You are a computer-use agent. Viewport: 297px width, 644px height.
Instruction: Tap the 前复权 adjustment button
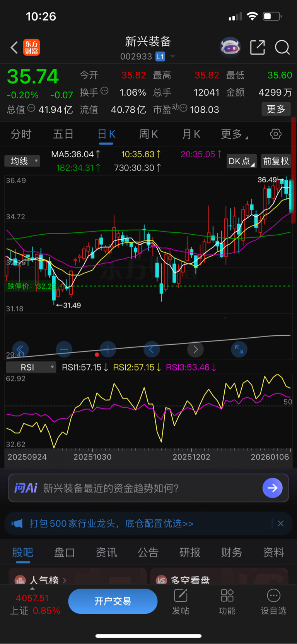[276, 161]
